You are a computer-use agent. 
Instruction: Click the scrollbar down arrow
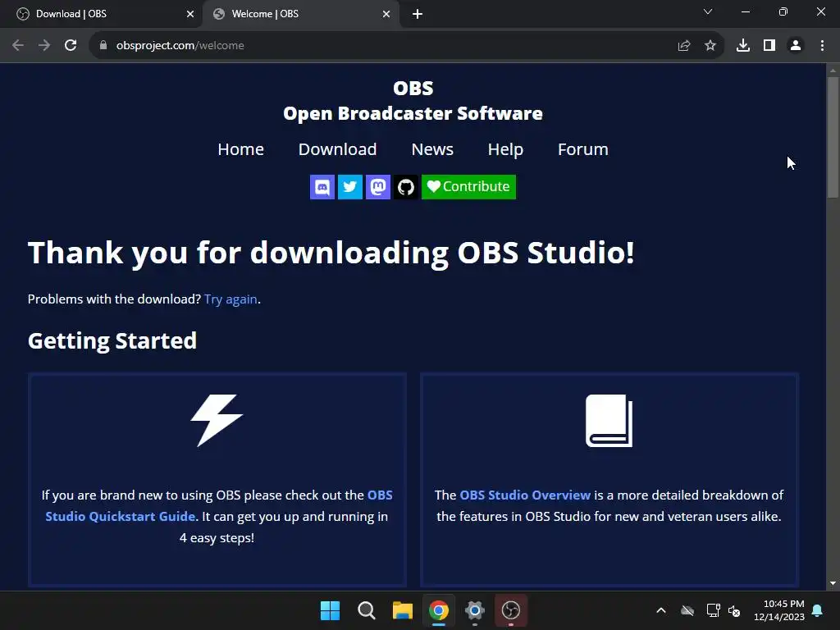point(833,583)
